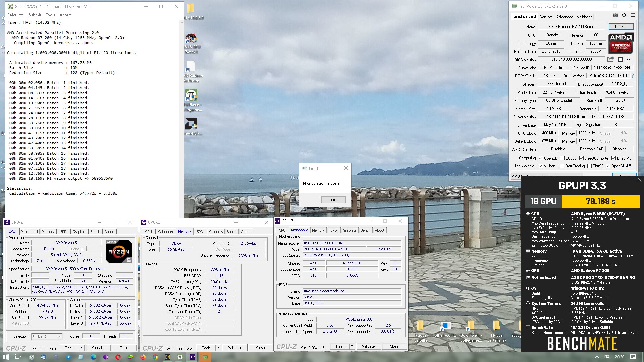Toggle the Vulkan checkbox

(x=541, y=166)
